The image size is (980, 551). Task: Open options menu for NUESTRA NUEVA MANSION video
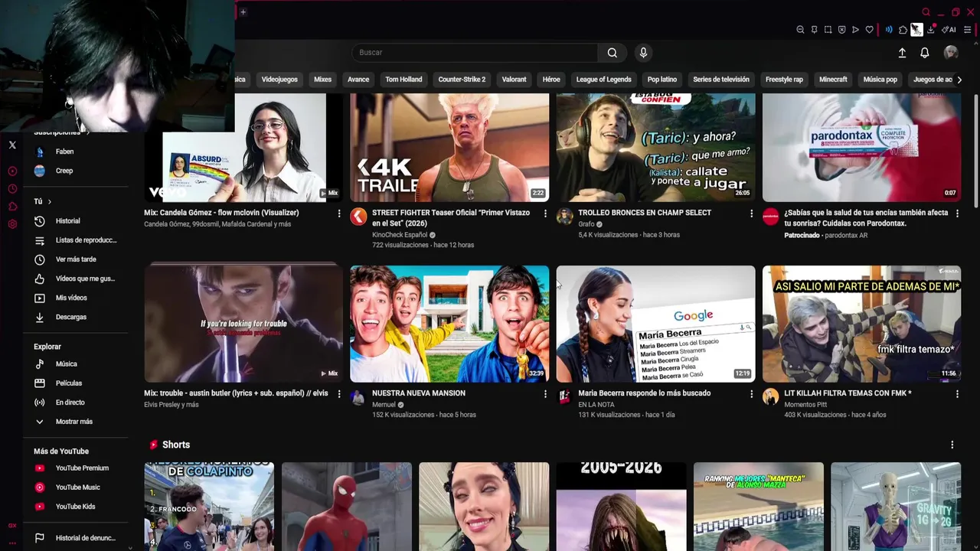point(545,393)
